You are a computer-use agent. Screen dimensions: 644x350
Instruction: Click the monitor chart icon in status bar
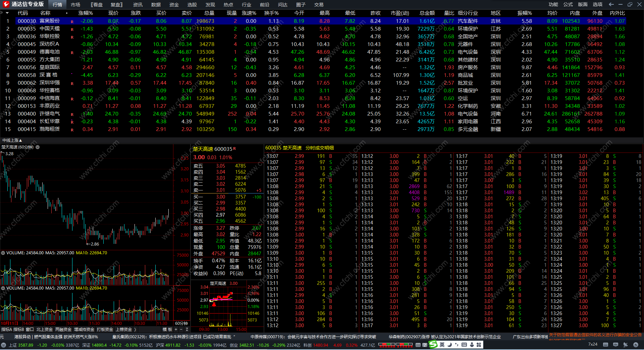[x=615, y=345]
